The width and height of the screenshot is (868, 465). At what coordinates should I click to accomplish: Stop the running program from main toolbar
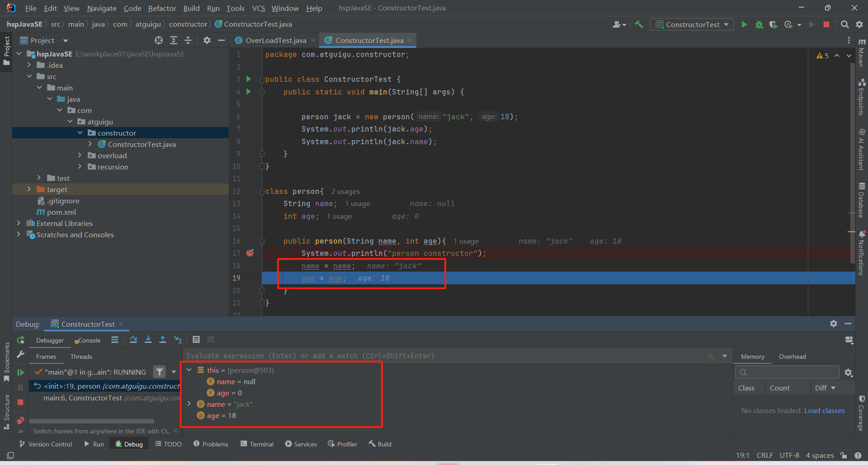[x=826, y=24]
